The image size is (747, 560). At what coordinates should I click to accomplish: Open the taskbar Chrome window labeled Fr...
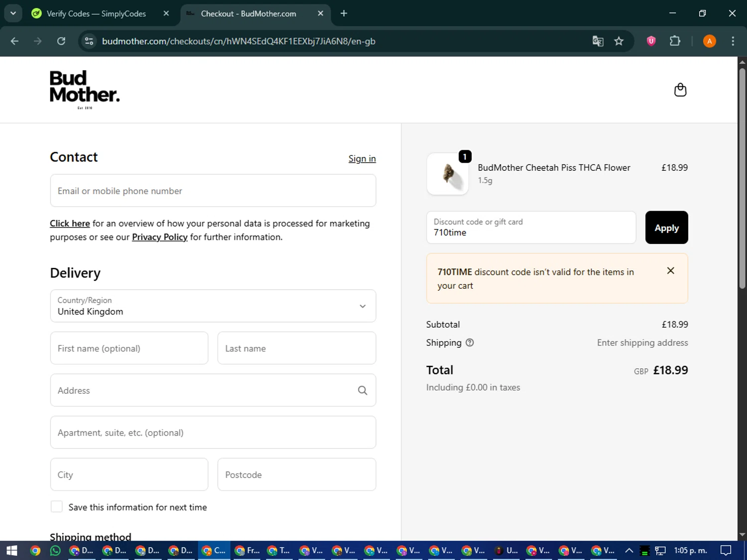(247, 551)
